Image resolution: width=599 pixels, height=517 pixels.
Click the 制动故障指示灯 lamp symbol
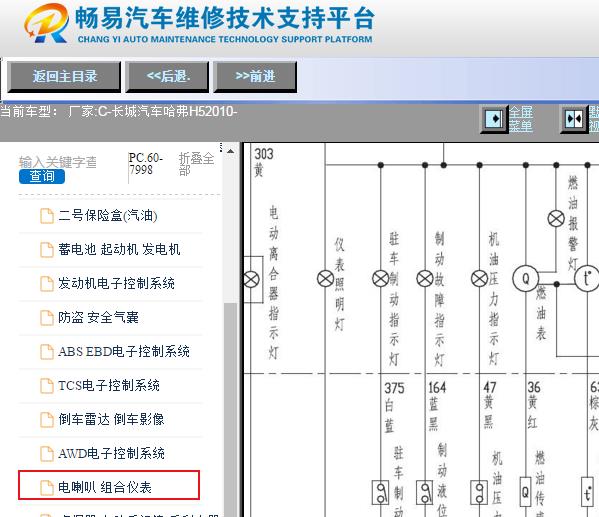coord(425,279)
